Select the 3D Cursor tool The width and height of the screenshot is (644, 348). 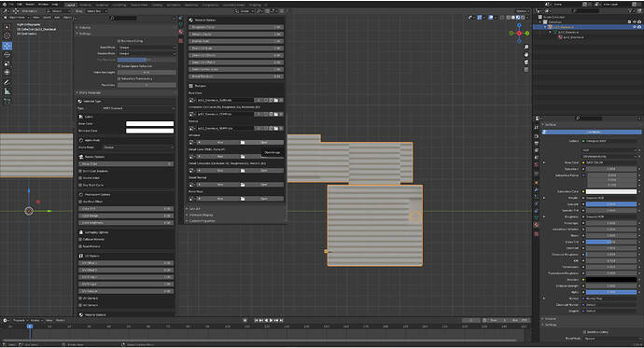[7, 36]
